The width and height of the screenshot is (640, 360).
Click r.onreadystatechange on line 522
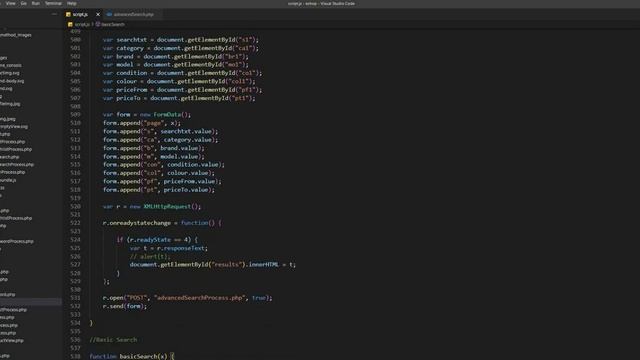pyautogui.click(x=137, y=223)
